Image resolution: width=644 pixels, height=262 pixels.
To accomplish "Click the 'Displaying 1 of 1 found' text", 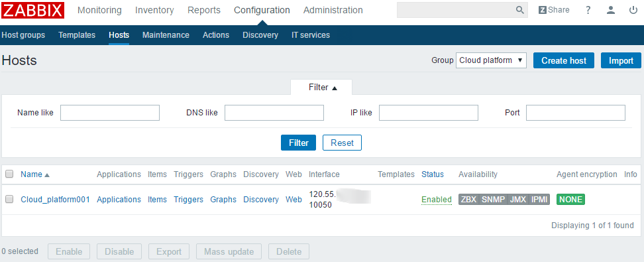I will pyautogui.click(x=592, y=226).
